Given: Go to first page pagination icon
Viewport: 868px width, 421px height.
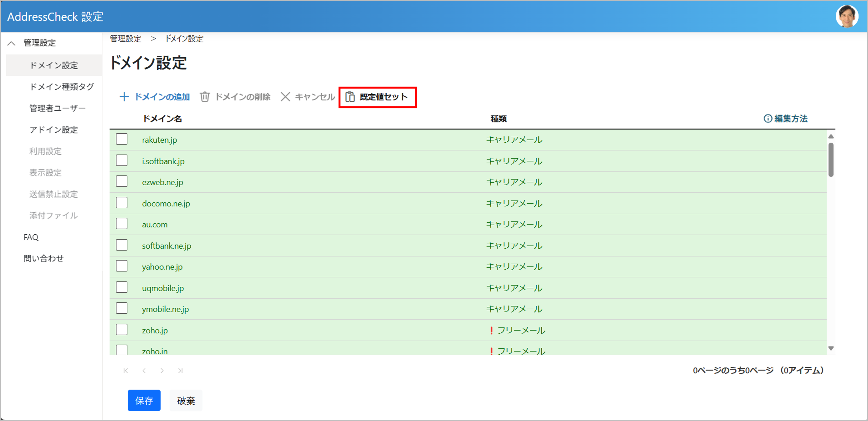Looking at the screenshot, I should (126, 371).
